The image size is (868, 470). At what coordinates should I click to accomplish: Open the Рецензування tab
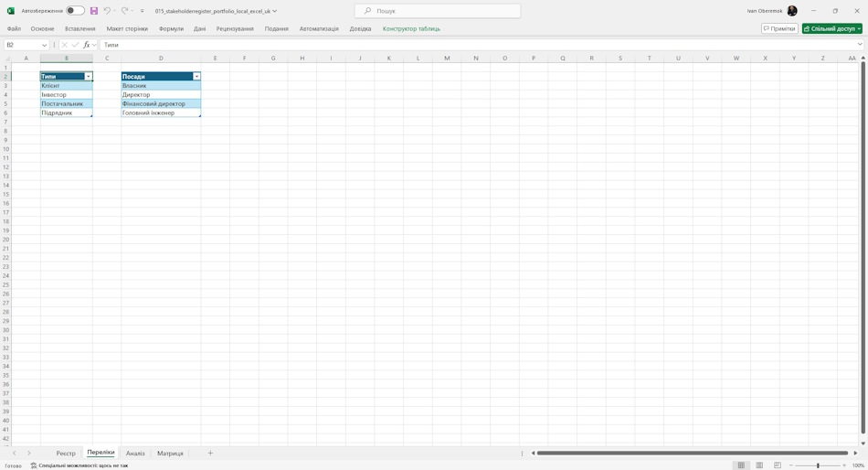pos(235,29)
